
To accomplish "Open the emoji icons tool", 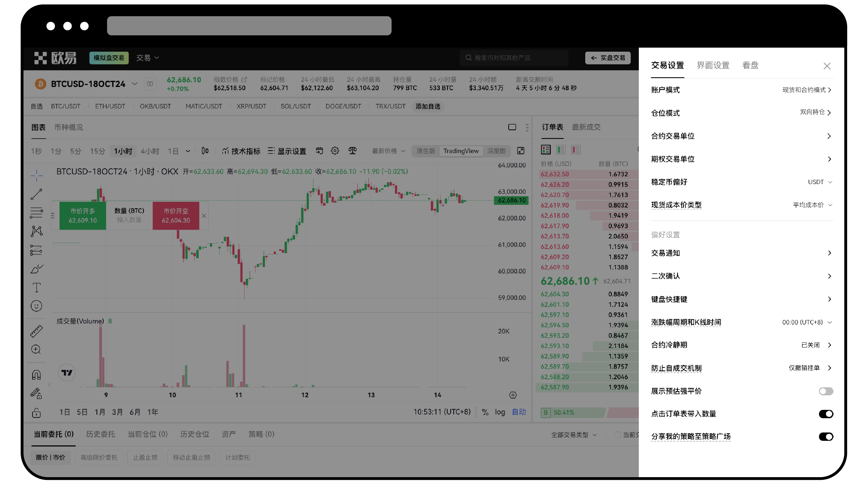I will [36, 306].
